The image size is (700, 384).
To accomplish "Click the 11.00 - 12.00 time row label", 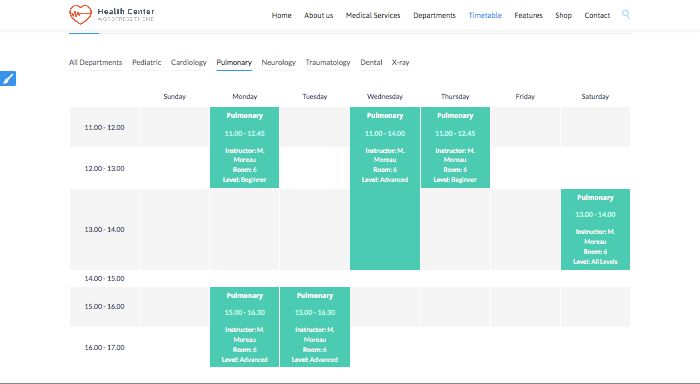I will 104,127.
